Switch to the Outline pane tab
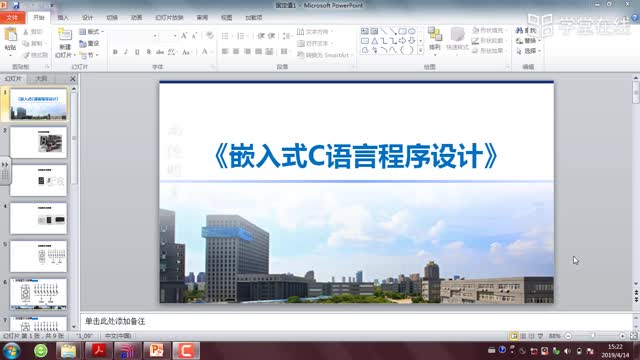This screenshot has width=640, height=360. tap(41, 78)
